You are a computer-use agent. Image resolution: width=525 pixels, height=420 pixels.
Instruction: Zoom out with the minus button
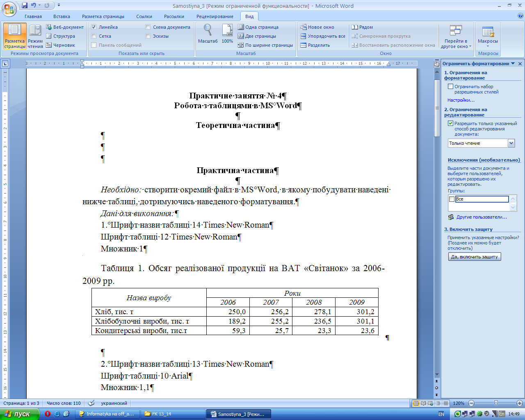pyautogui.click(x=471, y=403)
